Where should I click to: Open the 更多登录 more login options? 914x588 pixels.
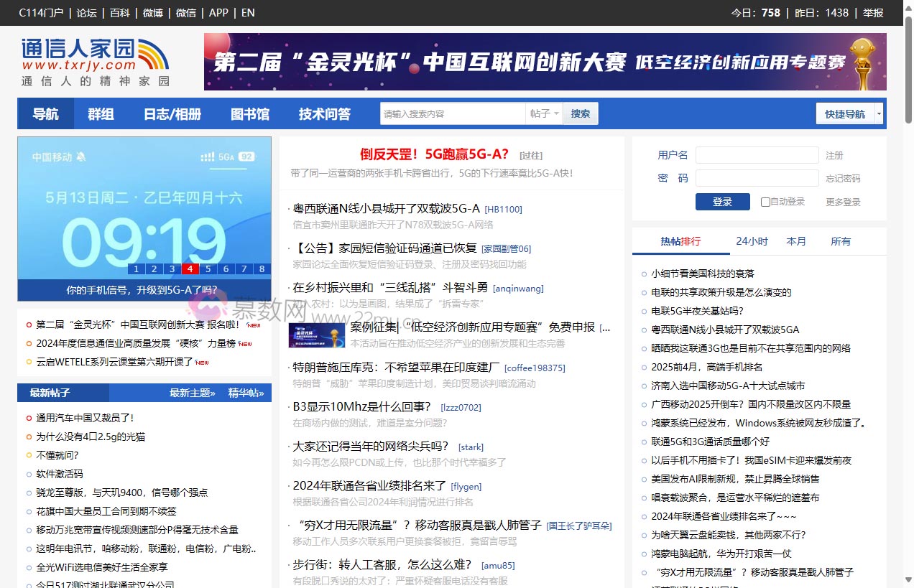[x=841, y=202]
